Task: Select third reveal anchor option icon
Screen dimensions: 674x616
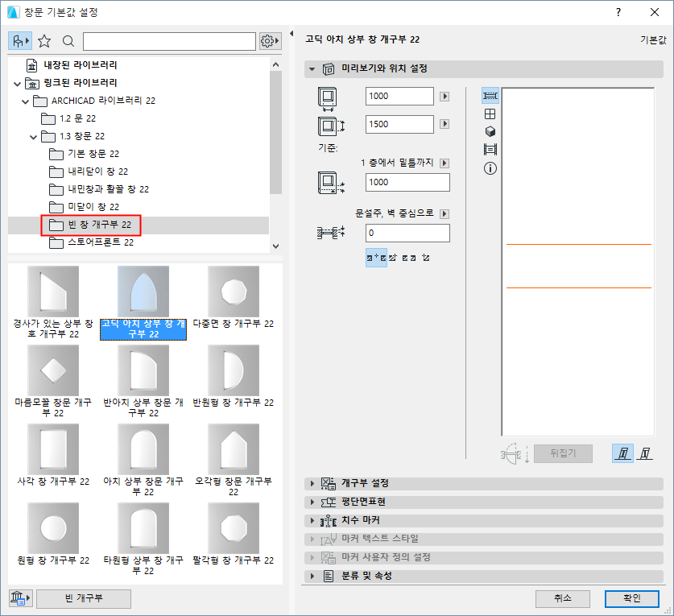Action: pos(409,258)
